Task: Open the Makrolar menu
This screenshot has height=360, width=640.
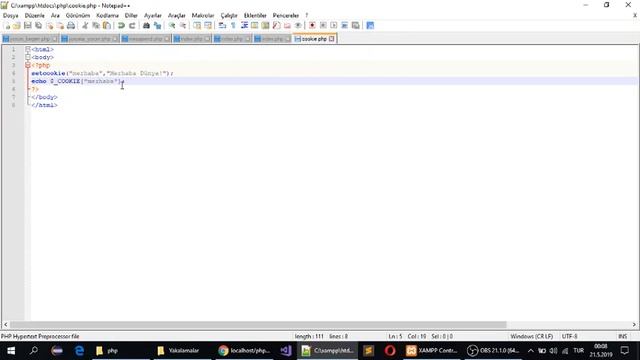Action: (203, 16)
